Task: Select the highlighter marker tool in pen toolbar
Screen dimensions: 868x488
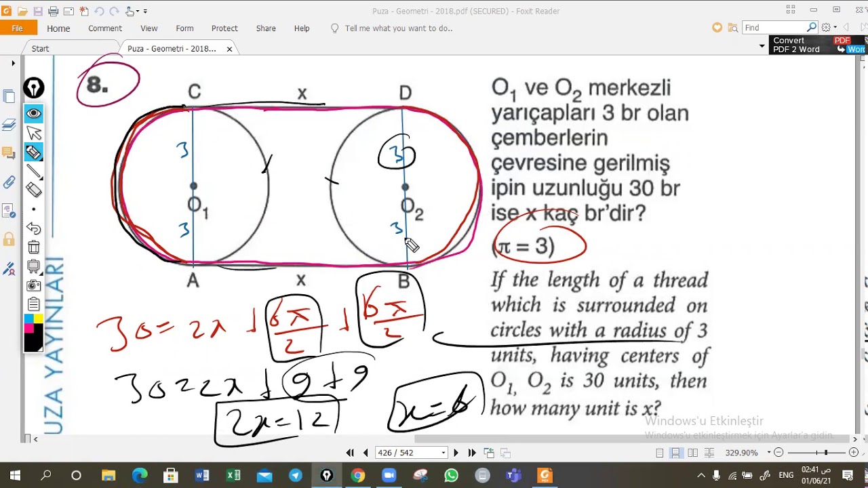Action: coord(34,152)
